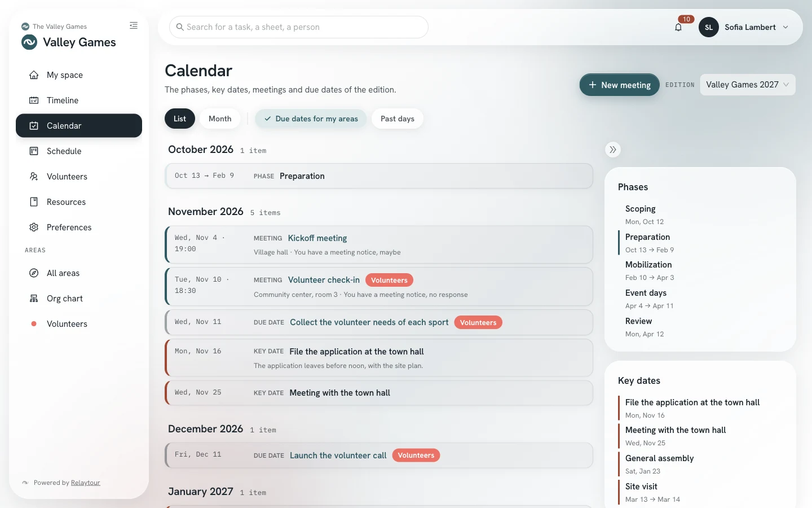Image resolution: width=812 pixels, height=508 pixels.
Task: Toggle the Past days filter
Action: coord(398,119)
